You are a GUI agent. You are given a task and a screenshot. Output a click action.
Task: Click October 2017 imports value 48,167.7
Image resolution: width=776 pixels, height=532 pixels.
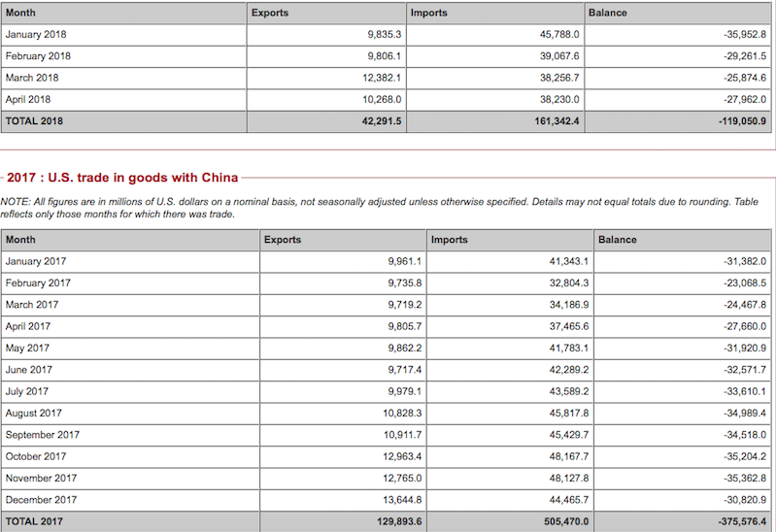click(569, 457)
